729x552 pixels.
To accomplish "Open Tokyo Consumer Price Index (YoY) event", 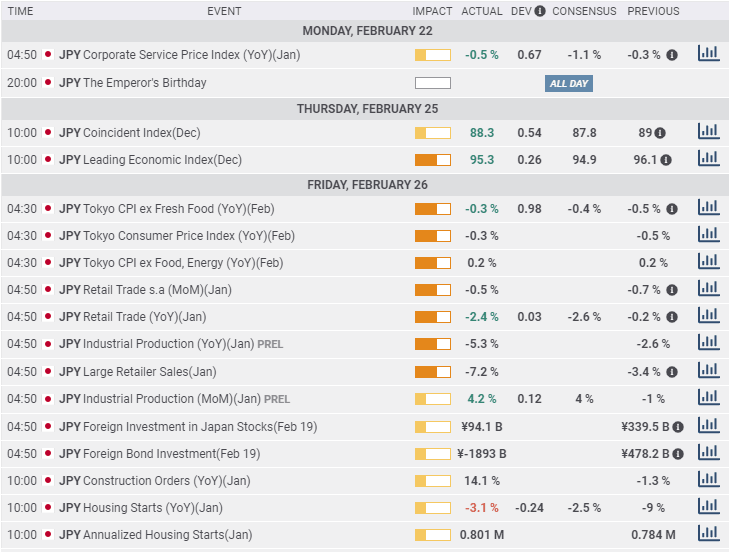I will coord(189,236).
